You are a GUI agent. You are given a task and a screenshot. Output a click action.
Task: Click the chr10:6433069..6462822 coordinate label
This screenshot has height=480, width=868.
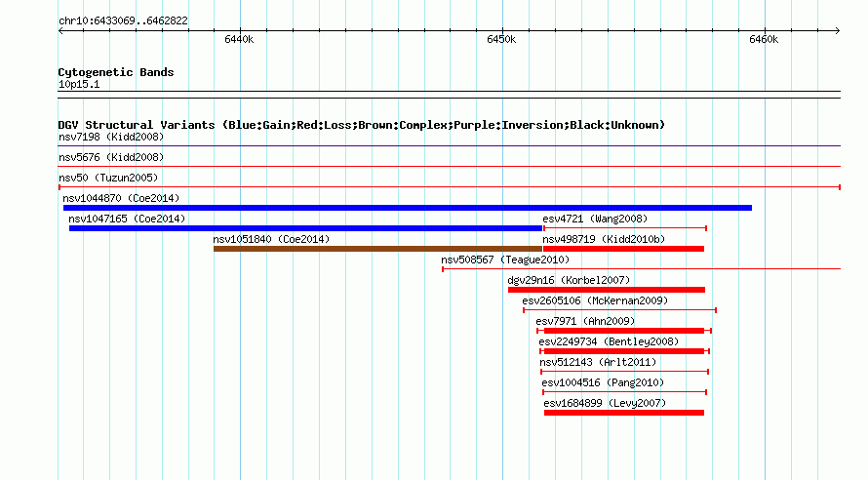click(123, 20)
